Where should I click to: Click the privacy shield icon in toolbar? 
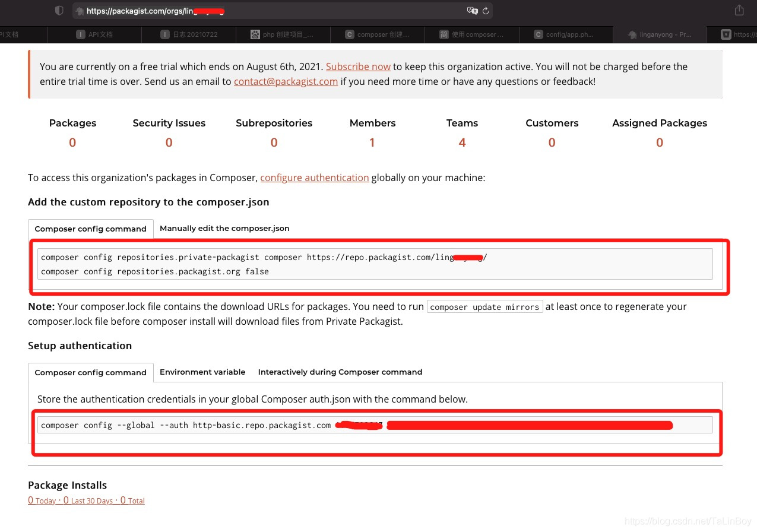tap(59, 11)
